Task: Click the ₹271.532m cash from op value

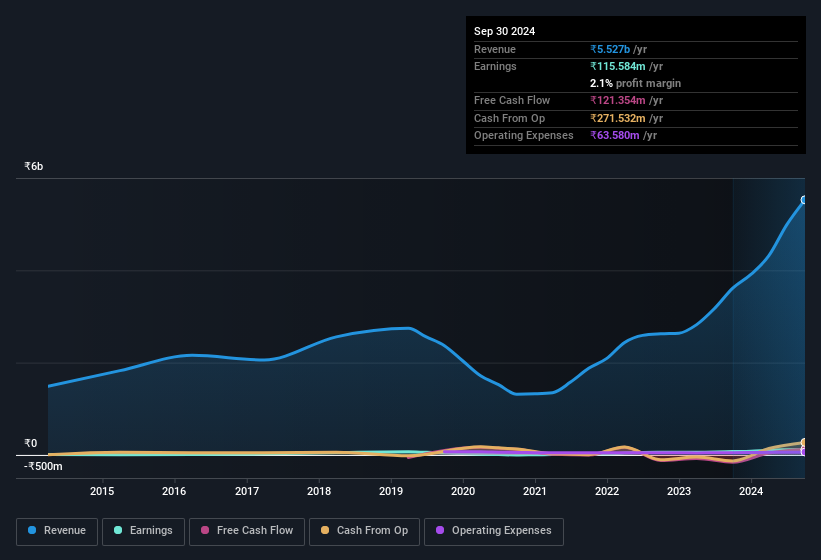Action: point(617,118)
